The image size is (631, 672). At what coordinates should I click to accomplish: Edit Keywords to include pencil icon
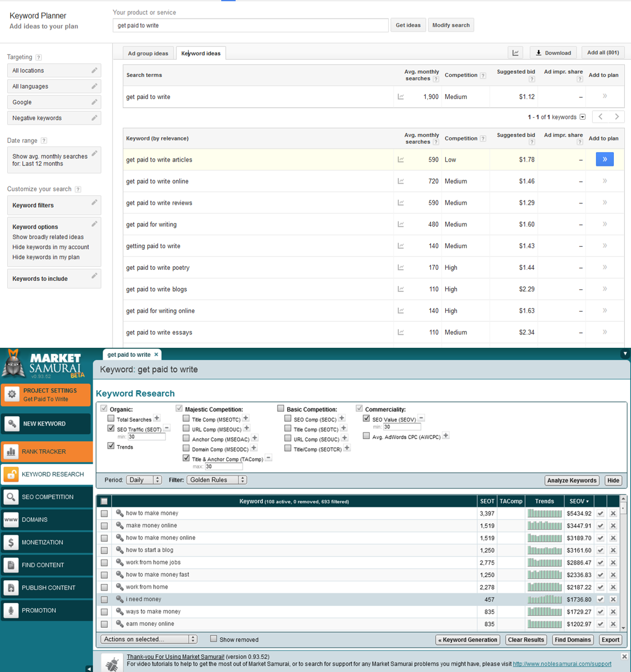click(x=94, y=276)
